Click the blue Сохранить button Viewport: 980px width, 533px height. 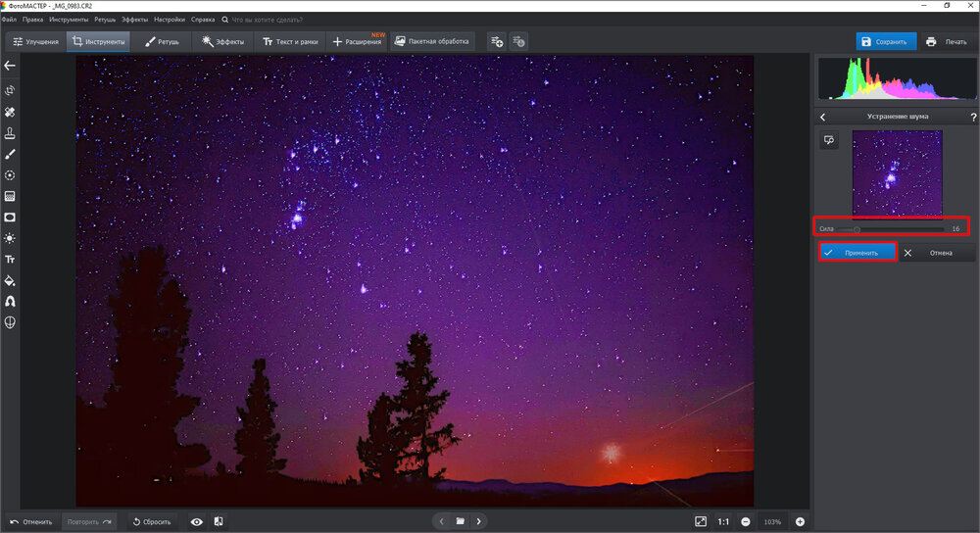click(x=886, y=42)
